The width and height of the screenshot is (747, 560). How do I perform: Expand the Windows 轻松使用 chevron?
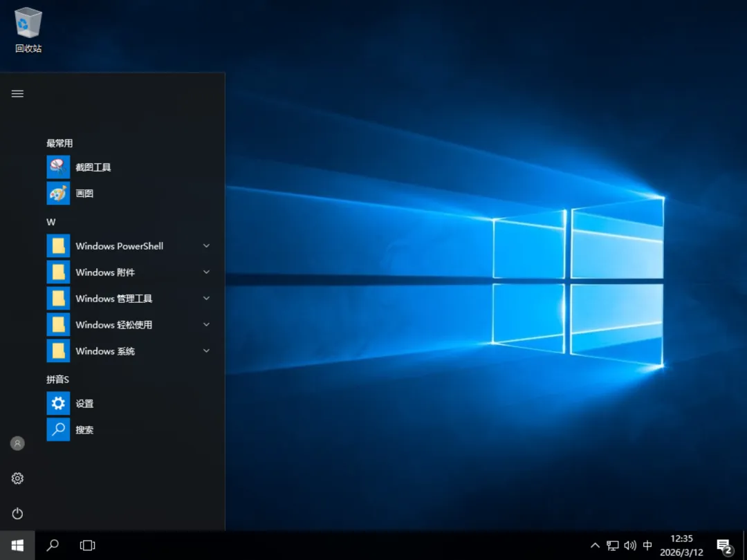pyautogui.click(x=206, y=324)
